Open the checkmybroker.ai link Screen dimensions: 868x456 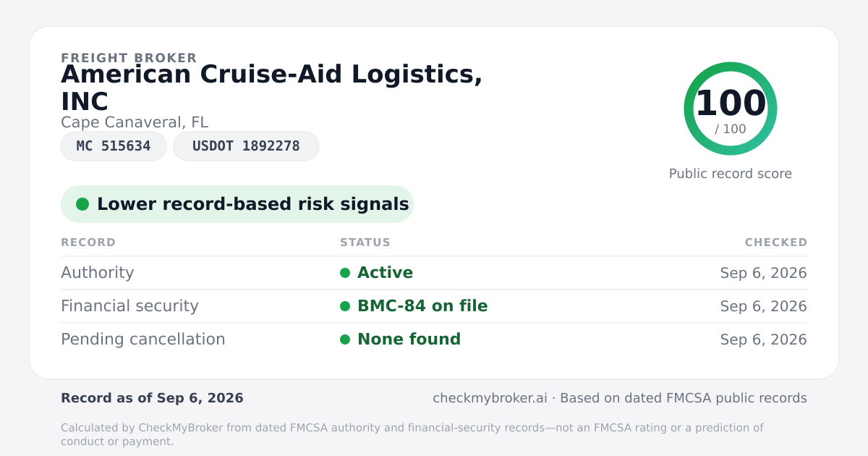pos(490,398)
